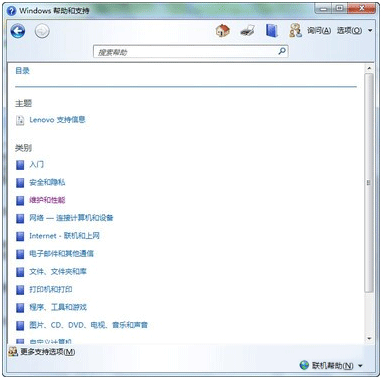This screenshot has width=382, height=379.
Task: Click the Ask people icon next to 询问(A)
Action: (295, 31)
